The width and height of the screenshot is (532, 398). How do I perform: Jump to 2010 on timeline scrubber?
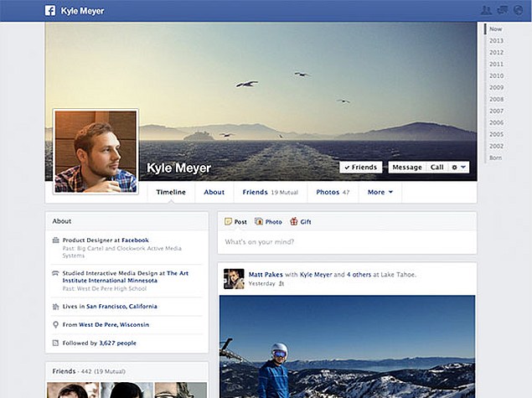click(496, 76)
